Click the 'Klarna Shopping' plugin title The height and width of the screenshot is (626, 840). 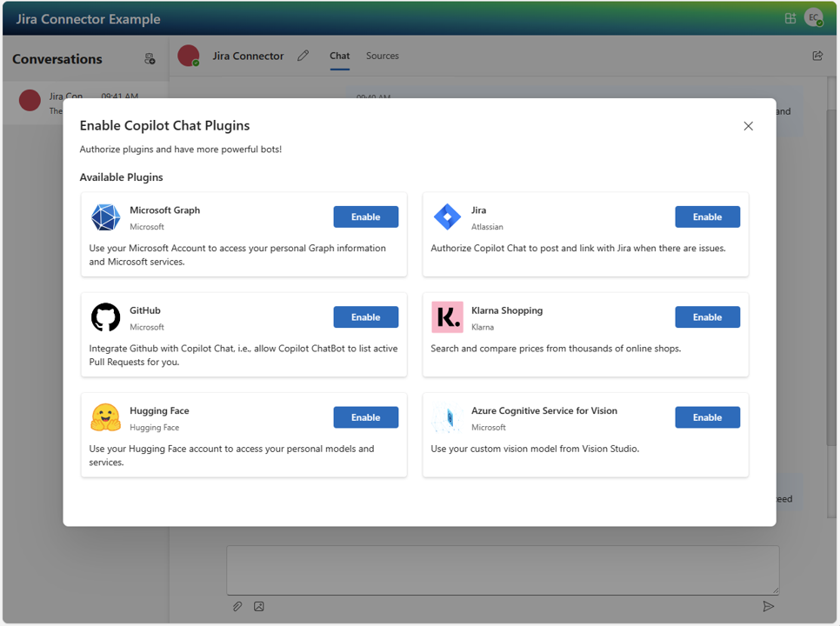[x=507, y=310]
